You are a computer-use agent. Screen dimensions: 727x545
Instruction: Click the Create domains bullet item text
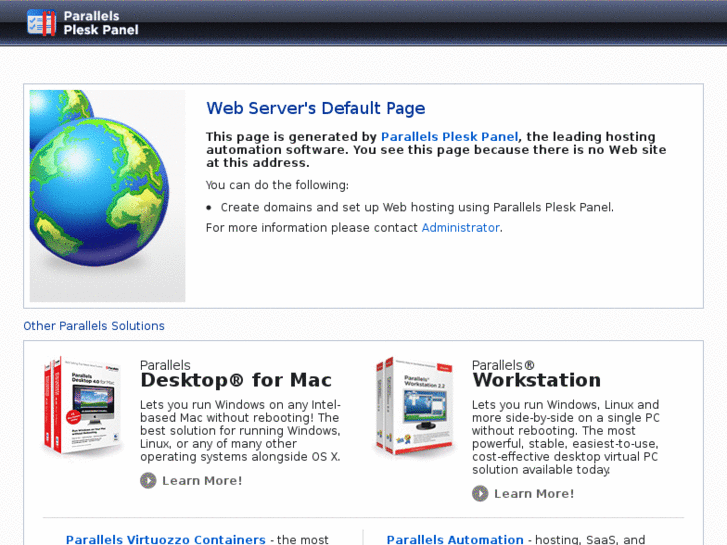[417, 208]
